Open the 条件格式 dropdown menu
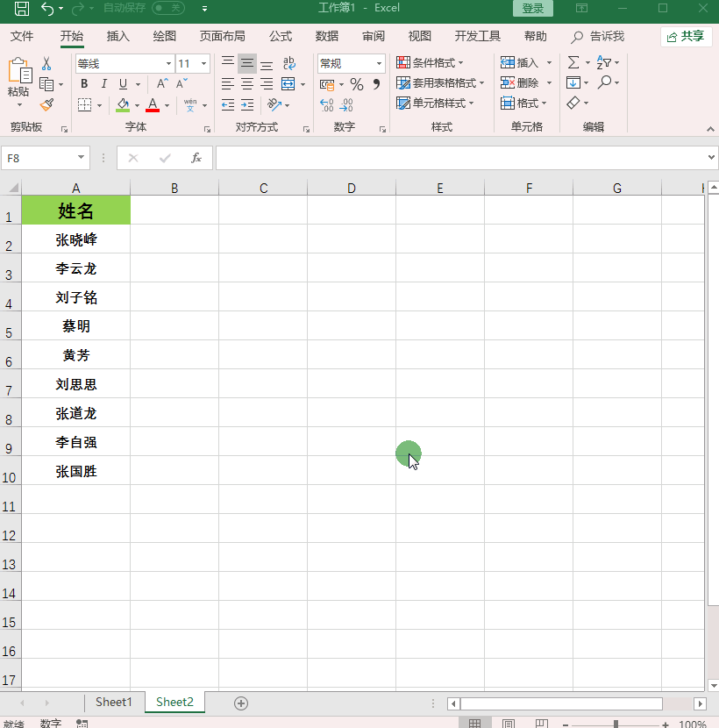The height and width of the screenshot is (728, 719). [x=431, y=63]
